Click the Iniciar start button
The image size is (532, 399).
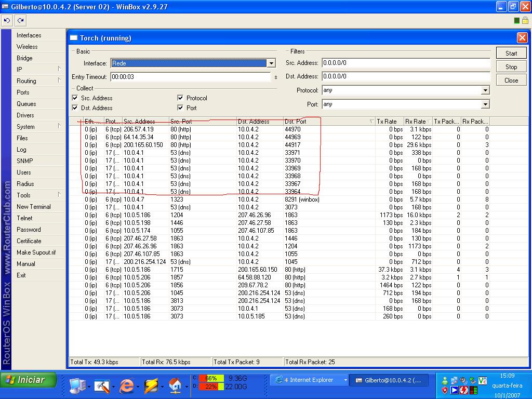29,380
